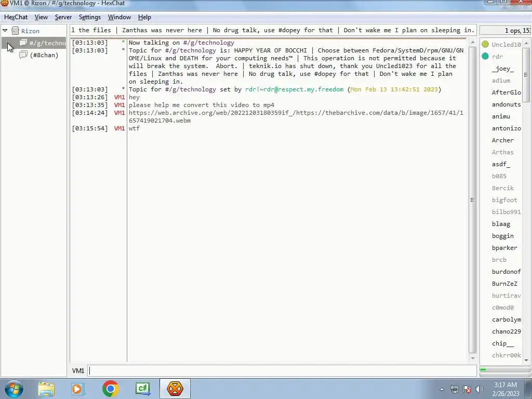Select user bigfoot in user list
This screenshot has width=532, height=399.
tap(504, 200)
